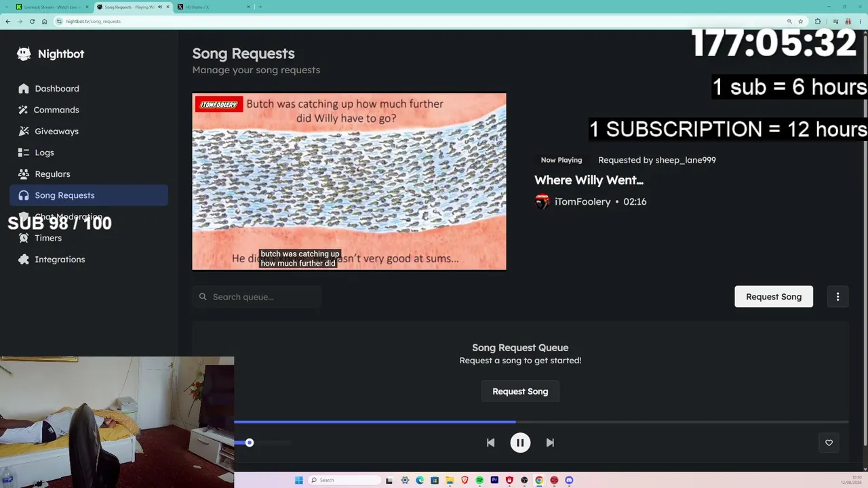Open Discord from the taskbar
This screenshot has width=868, height=488.
[x=569, y=481]
